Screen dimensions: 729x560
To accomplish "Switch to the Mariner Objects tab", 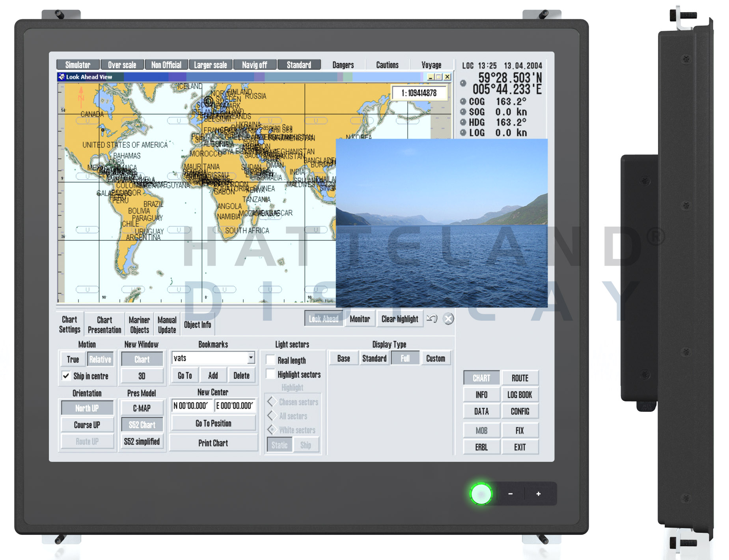I will tap(140, 325).
